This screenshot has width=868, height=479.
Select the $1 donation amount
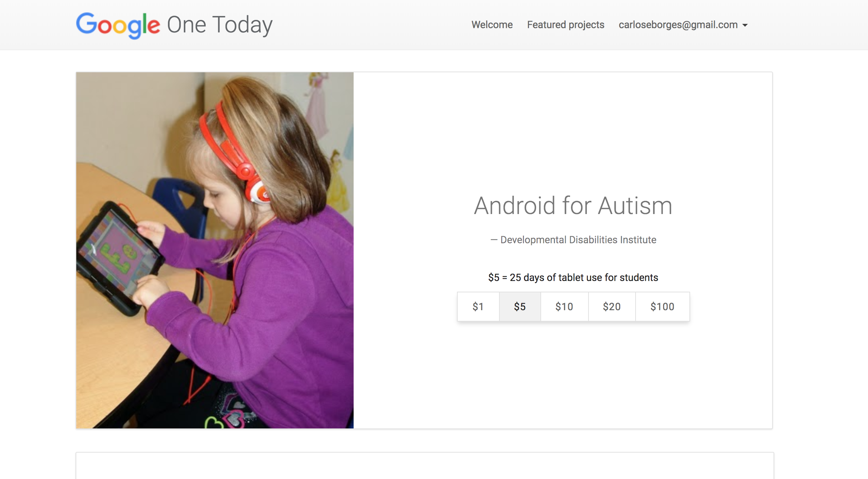478,307
